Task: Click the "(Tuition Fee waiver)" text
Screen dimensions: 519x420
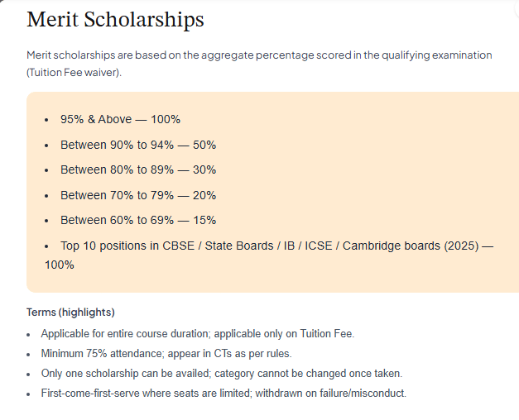Action: (74, 73)
